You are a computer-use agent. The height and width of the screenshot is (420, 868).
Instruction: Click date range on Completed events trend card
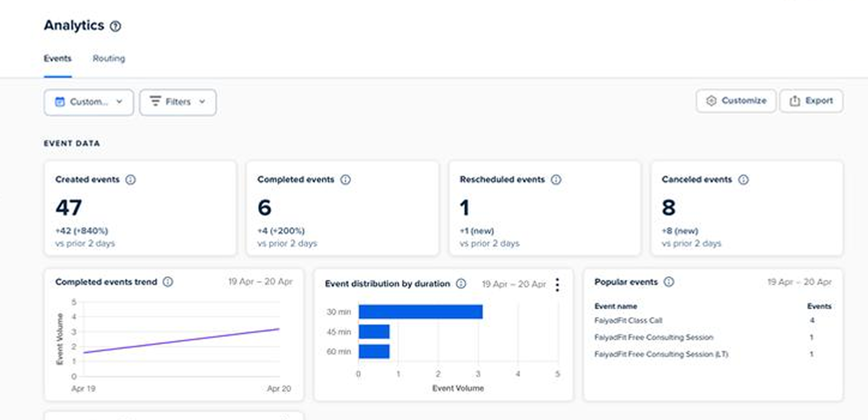[x=261, y=282]
